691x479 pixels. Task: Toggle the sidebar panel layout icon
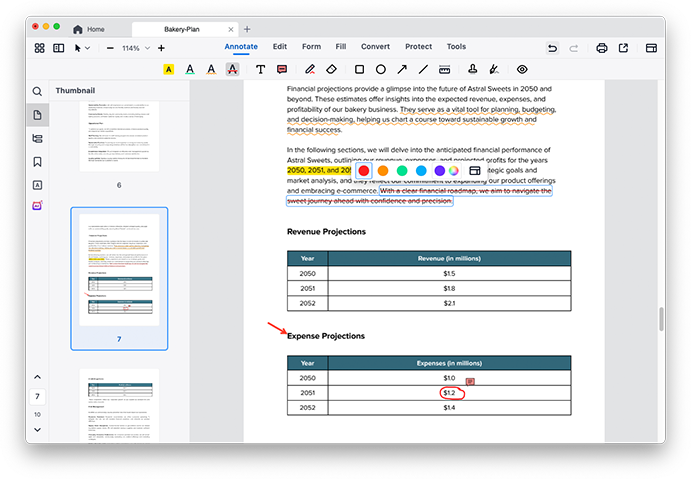coord(59,48)
